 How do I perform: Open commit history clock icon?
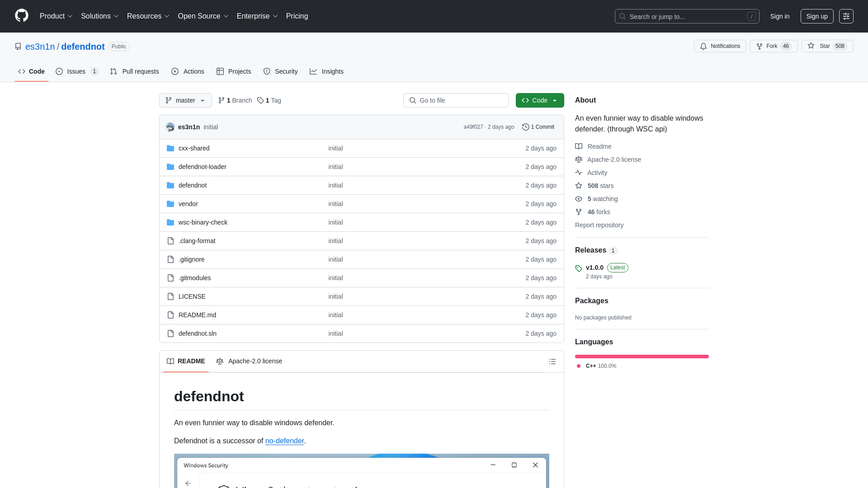point(525,127)
